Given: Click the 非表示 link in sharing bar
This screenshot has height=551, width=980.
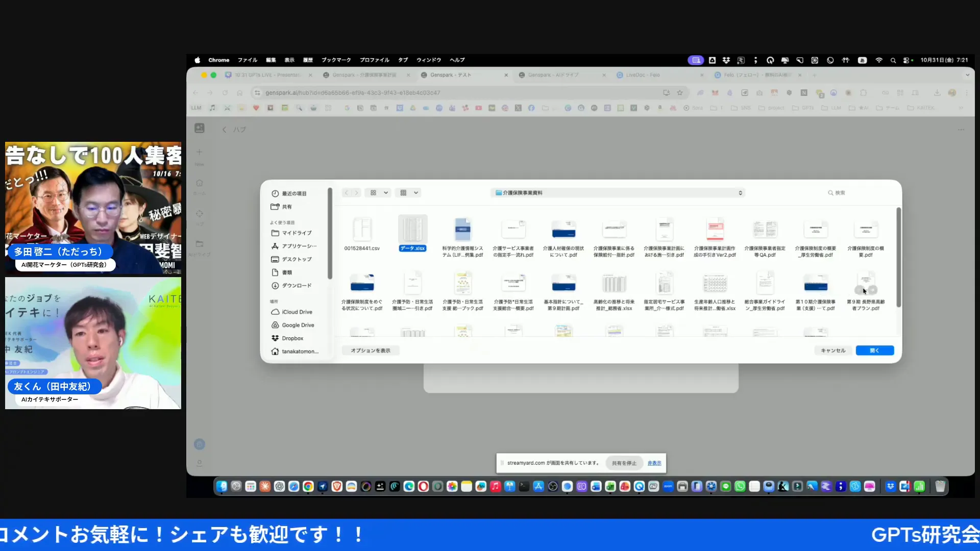Looking at the screenshot, I should pyautogui.click(x=654, y=463).
